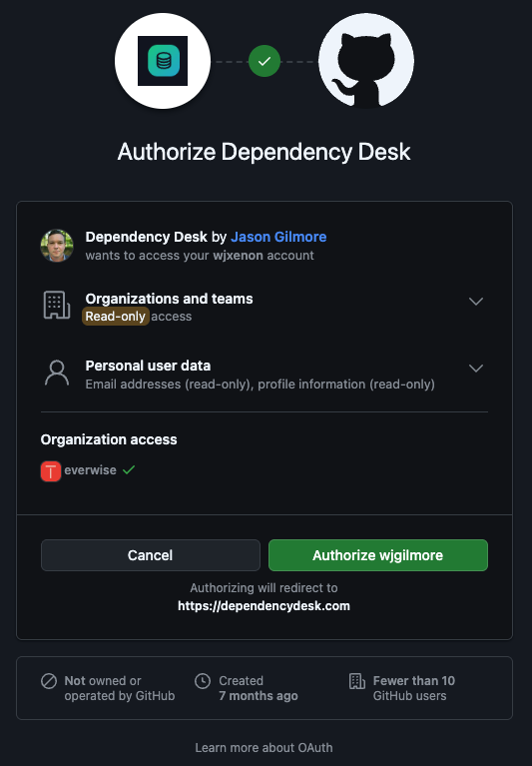Open the Learn more about OAuth link
This screenshot has height=766, width=532.
click(x=265, y=747)
